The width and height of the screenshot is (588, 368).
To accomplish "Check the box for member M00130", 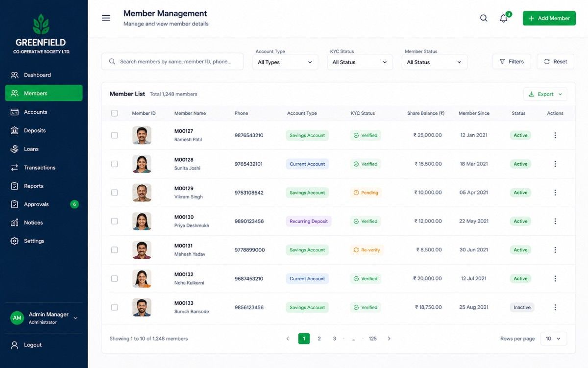I will (114, 221).
